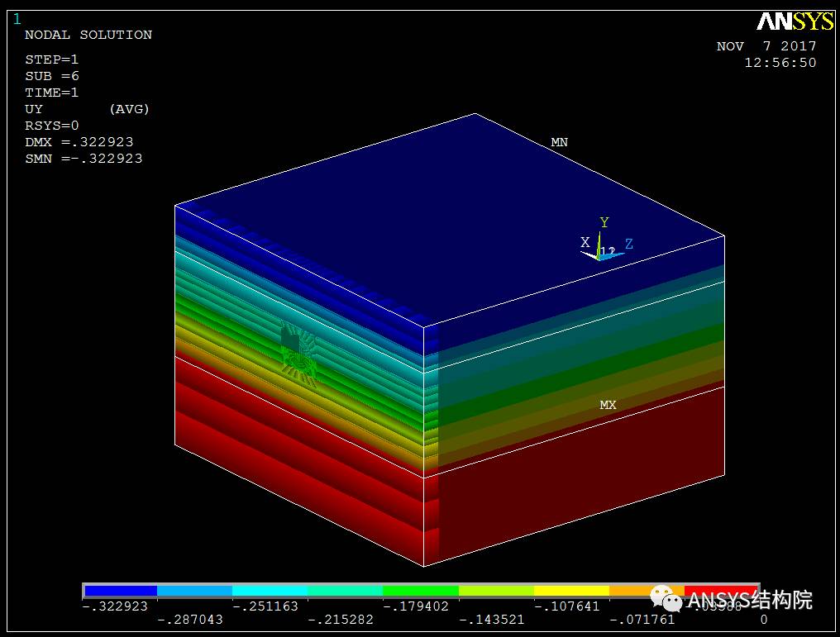
Task: Click legend value -.287043
Action: 189,620
